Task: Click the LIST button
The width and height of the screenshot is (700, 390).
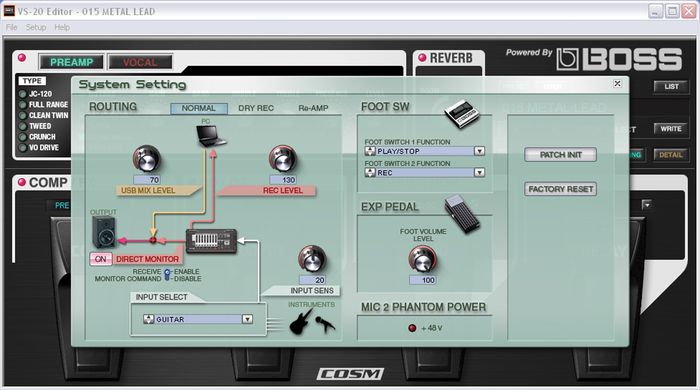Action: click(x=671, y=87)
